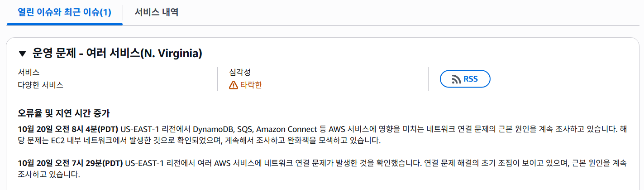Subscribe using the RSS button label
This screenshot has height=190, width=644.
coord(471,79)
